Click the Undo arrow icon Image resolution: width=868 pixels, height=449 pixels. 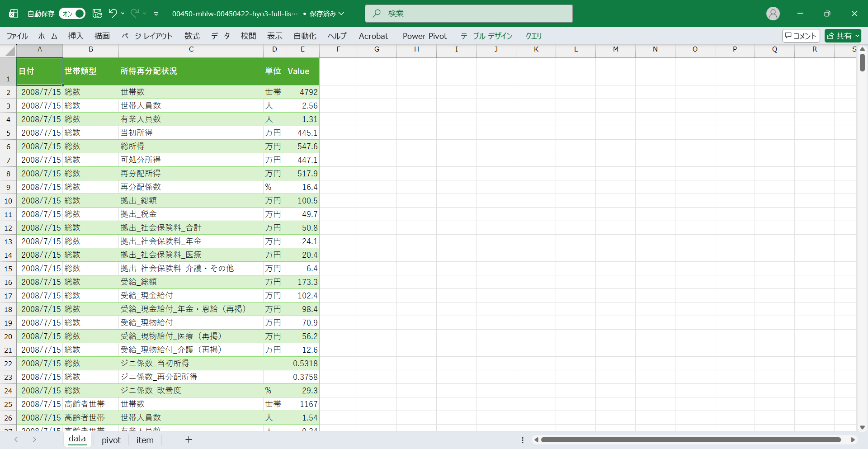113,14
